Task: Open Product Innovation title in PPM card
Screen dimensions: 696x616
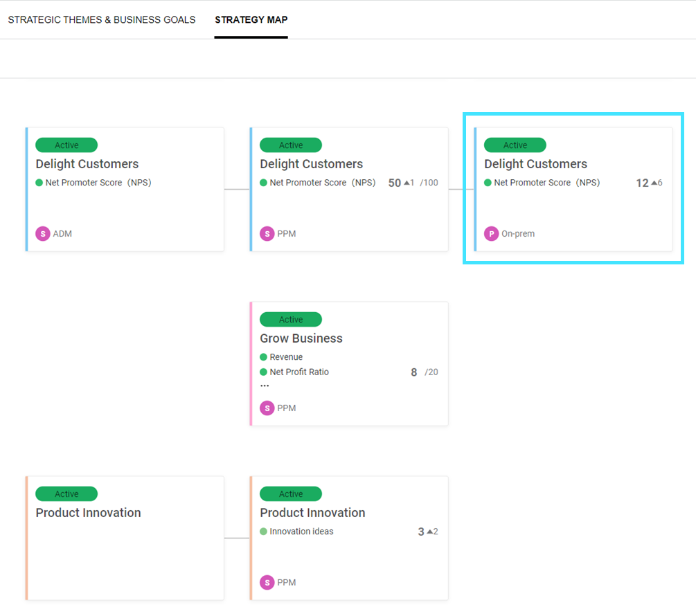Action: [x=312, y=513]
